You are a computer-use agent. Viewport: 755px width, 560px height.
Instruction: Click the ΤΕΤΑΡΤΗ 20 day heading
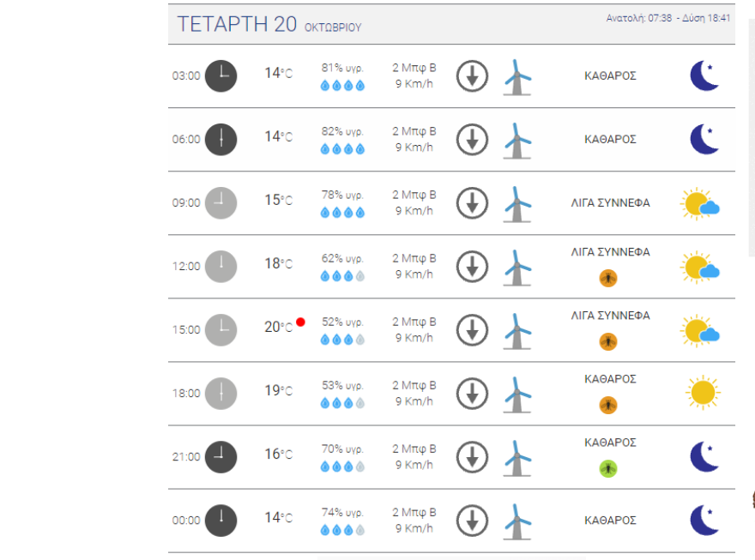pyautogui.click(x=237, y=25)
